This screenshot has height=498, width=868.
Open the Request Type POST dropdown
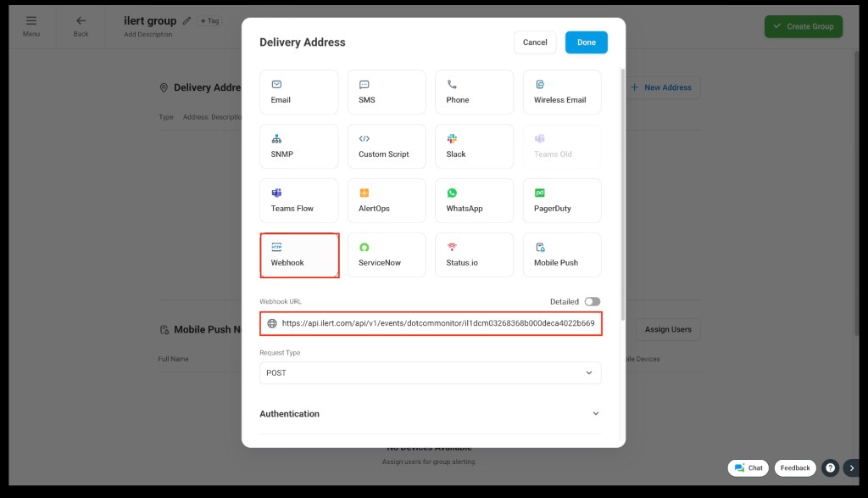click(430, 372)
